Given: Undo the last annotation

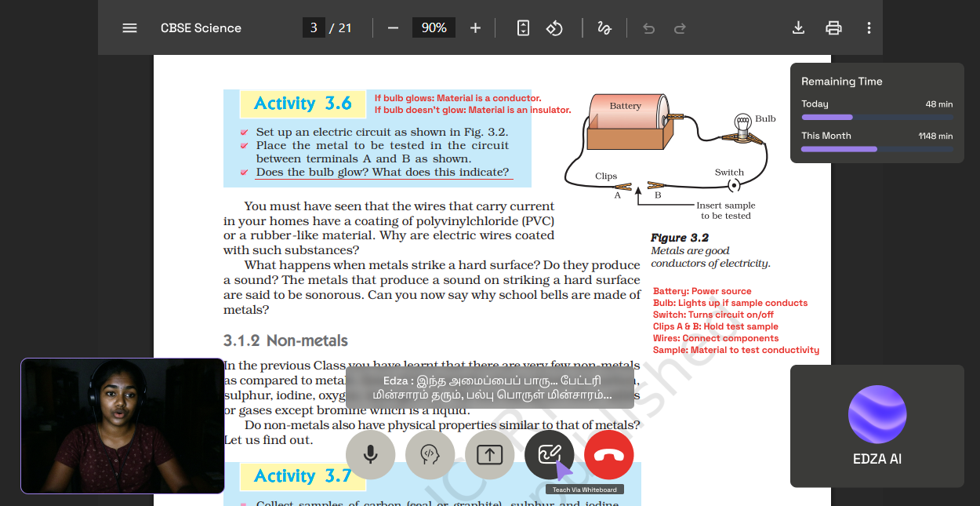Looking at the screenshot, I should click(x=648, y=28).
